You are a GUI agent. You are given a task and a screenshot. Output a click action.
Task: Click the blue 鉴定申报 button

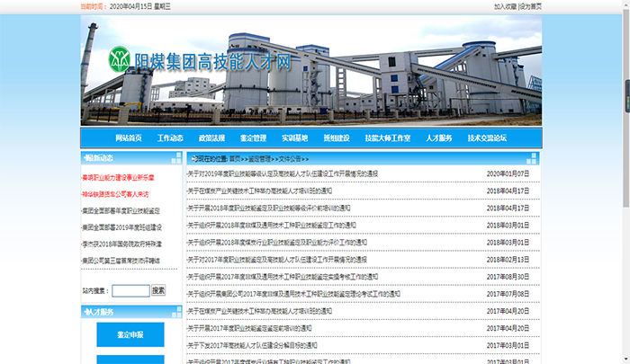tap(130, 334)
